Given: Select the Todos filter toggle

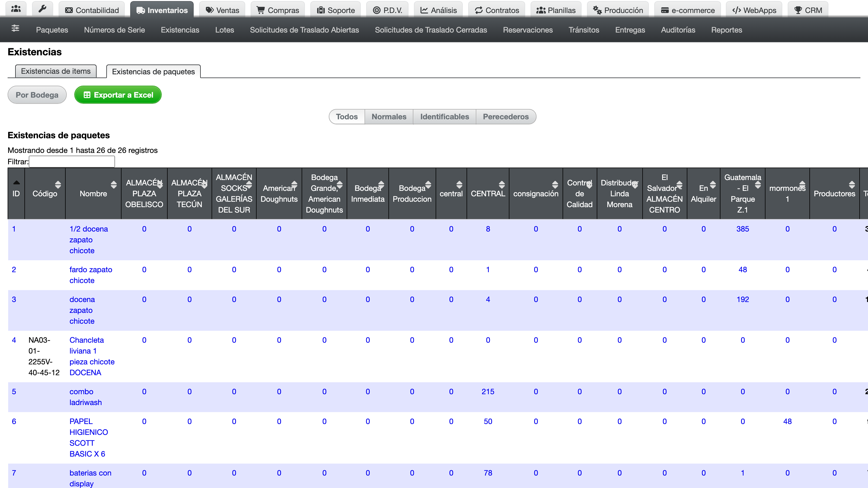Looking at the screenshot, I should (x=347, y=117).
